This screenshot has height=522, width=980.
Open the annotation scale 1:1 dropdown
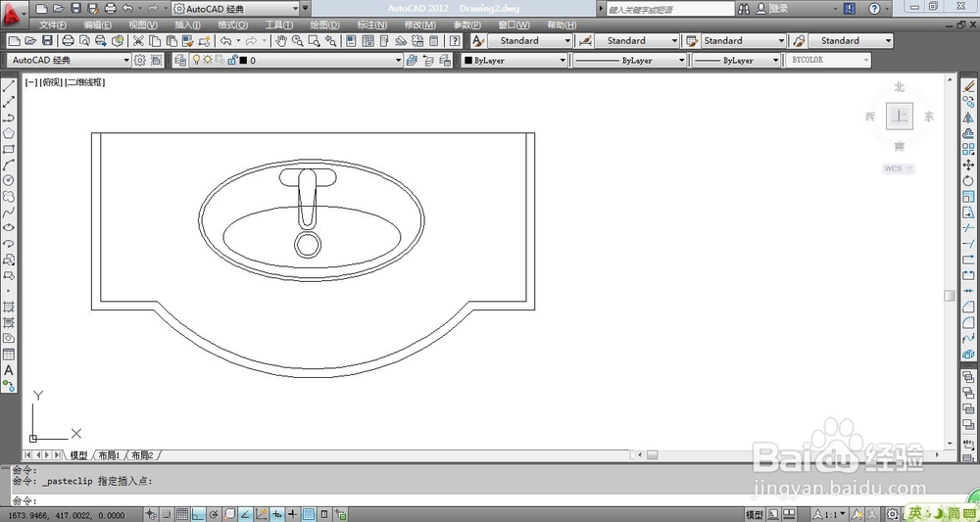point(832,514)
